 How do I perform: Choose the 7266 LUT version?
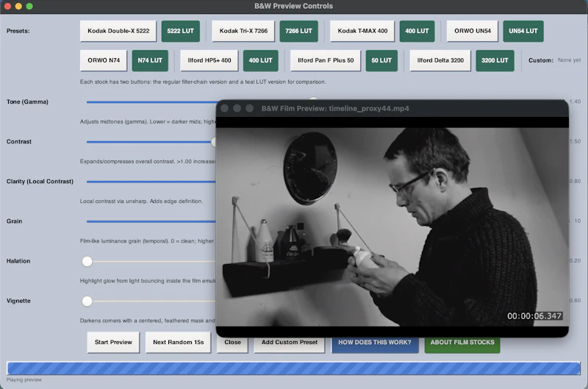pos(298,31)
